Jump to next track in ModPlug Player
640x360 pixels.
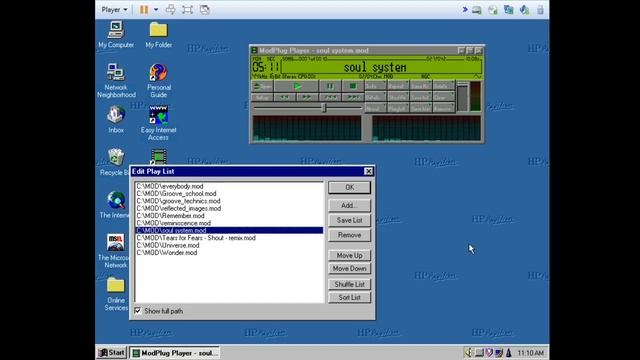(352, 98)
